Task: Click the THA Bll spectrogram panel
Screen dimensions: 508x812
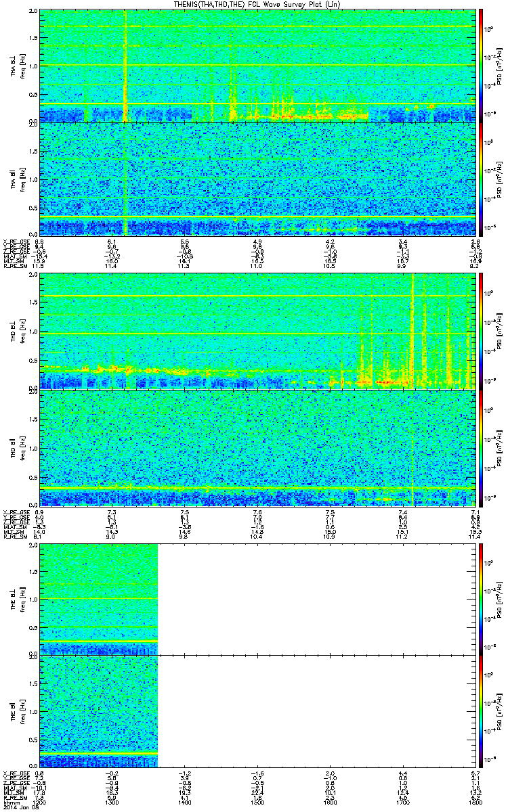Action: pyautogui.click(x=256, y=179)
